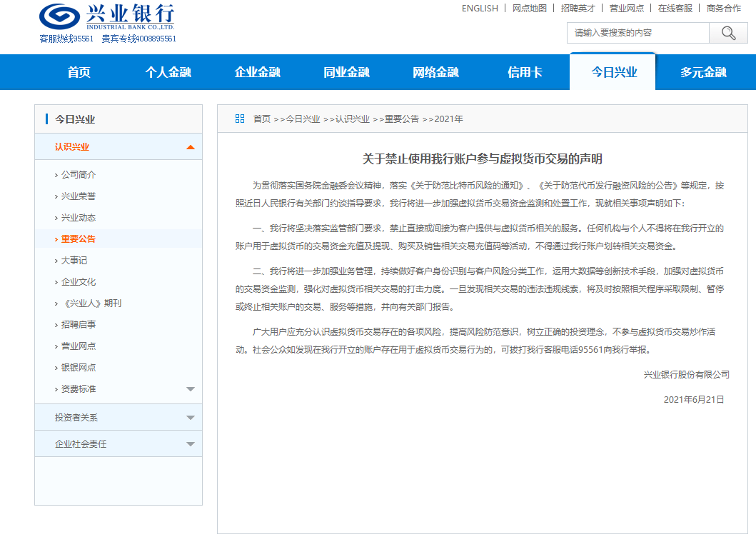Open the ENGLISH site link
The width and height of the screenshot is (756, 537).
(480, 8)
